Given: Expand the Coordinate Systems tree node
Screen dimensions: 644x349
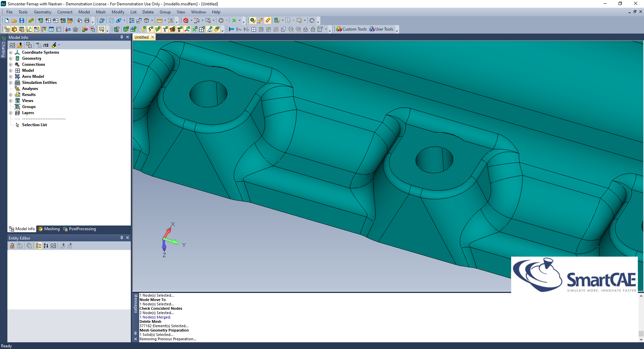Looking at the screenshot, I should click(10, 52).
